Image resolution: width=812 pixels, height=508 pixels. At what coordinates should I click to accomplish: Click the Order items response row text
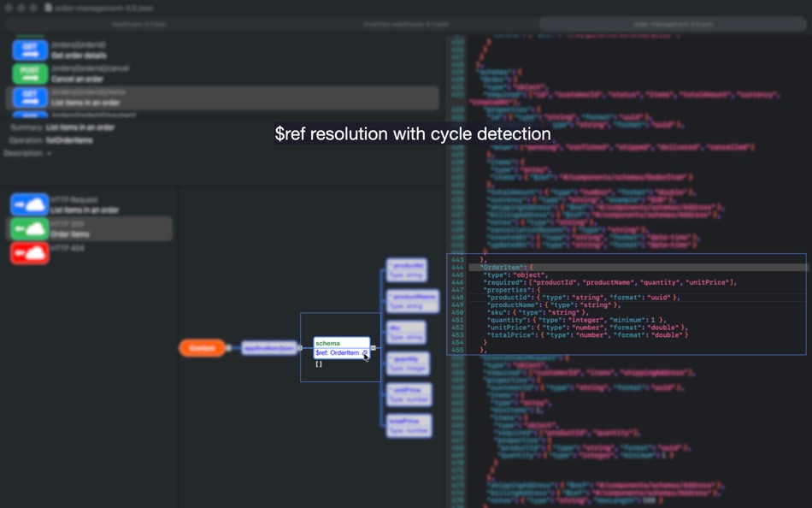(x=70, y=234)
